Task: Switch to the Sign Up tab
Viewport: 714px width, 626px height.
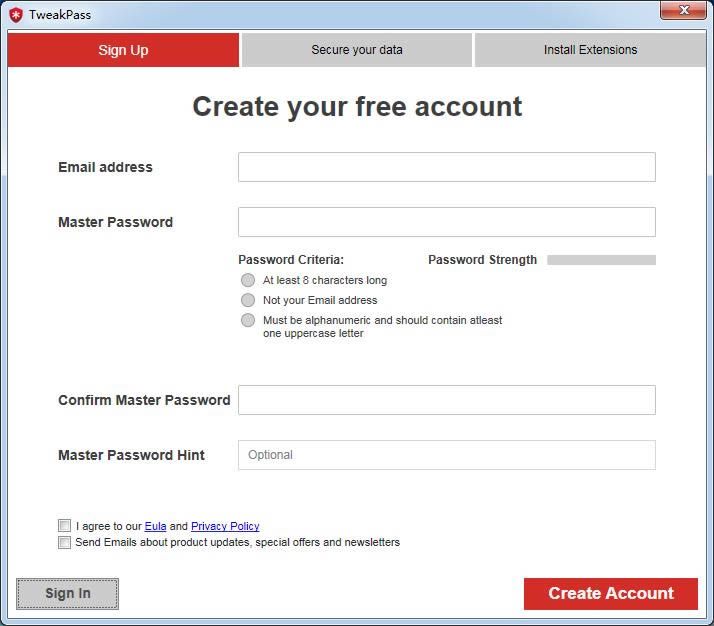Action: (x=123, y=50)
